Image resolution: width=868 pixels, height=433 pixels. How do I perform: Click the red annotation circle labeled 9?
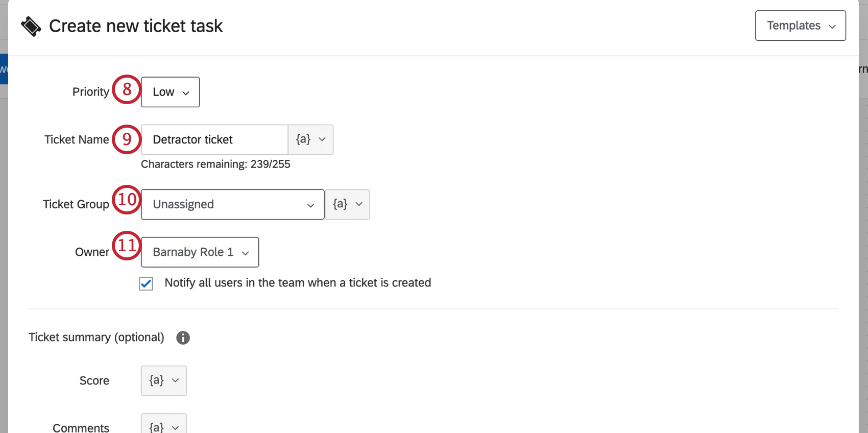126,139
